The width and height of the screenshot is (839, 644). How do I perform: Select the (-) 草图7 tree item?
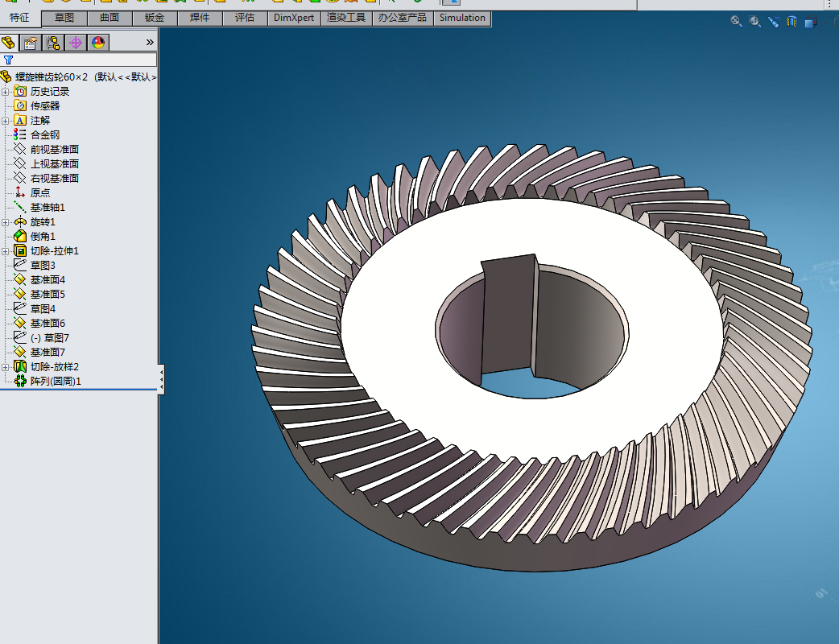tap(49, 337)
